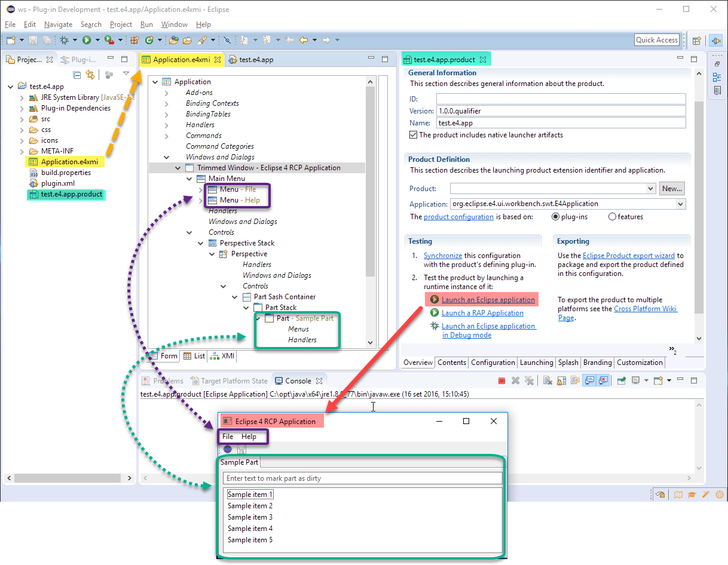This screenshot has height=565, width=728.
Task: Click the Synchronize link
Action: (443, 256)
